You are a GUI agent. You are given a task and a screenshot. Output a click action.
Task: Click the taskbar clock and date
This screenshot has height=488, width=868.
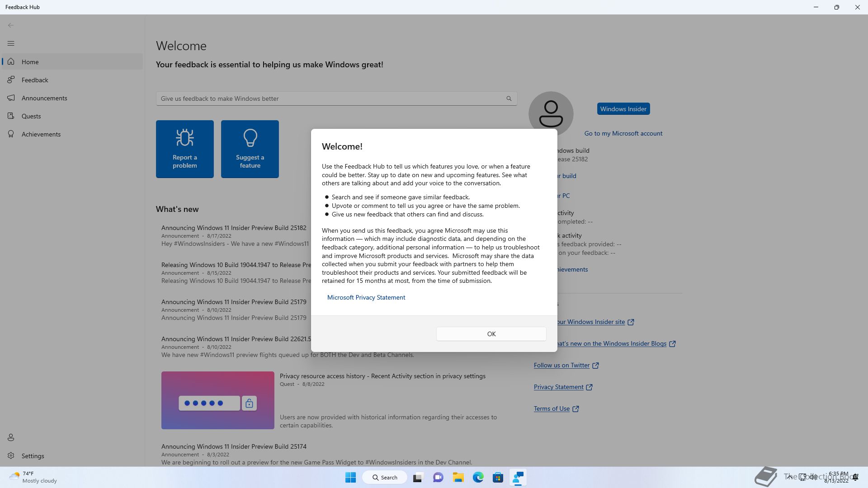pos(837,478)
